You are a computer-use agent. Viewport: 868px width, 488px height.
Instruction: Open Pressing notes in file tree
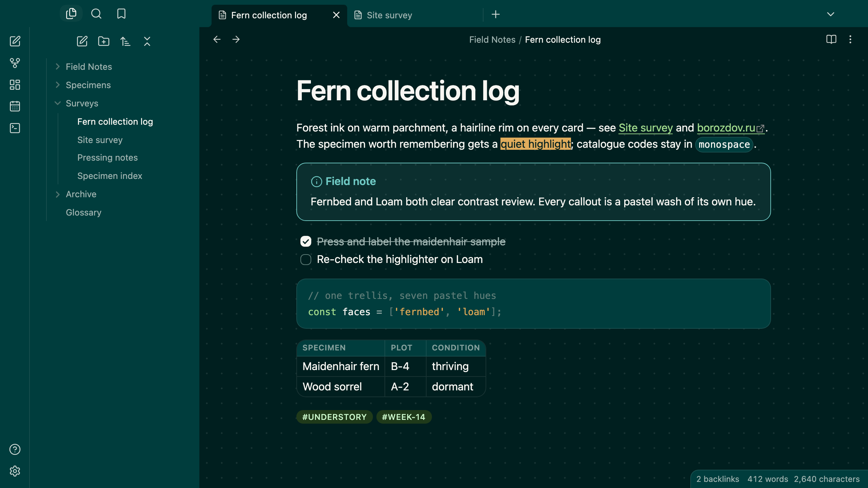[x=107, y=158]
